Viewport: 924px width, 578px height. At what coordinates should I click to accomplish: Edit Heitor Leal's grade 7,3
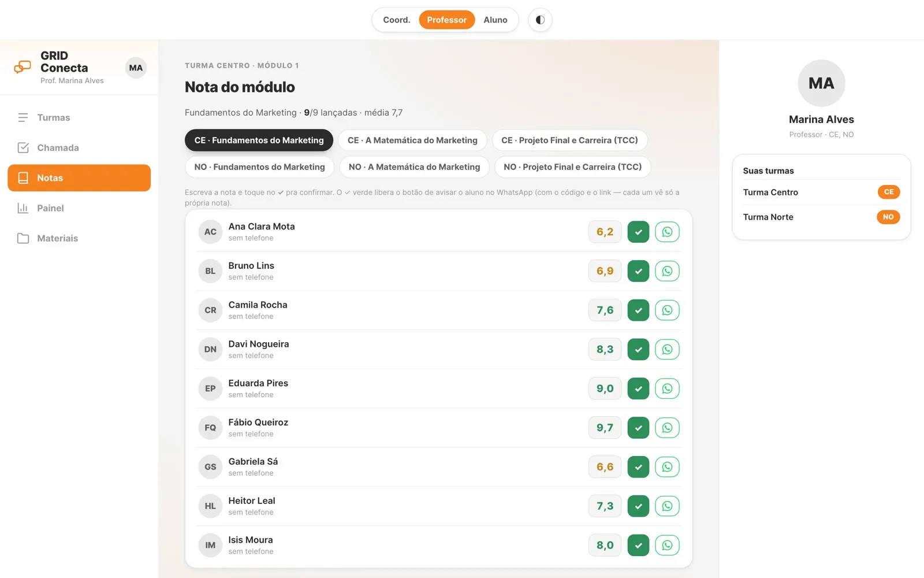pos(605,506)
